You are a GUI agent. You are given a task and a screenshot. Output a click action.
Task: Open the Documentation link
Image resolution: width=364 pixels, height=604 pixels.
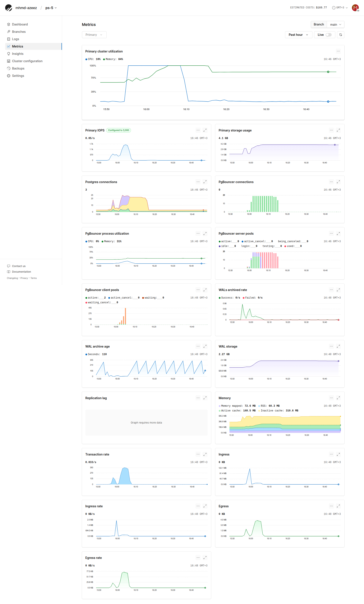pyautogui.click(x=21, y=272)
